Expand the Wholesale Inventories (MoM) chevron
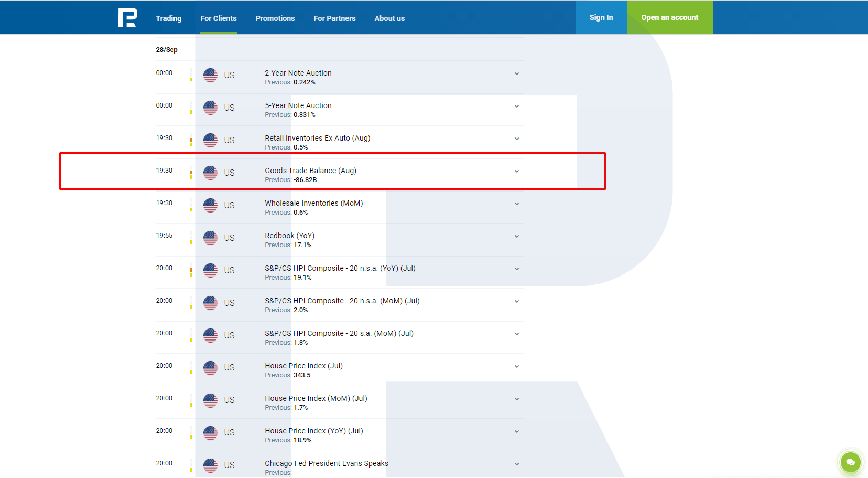 click(x=517, y=204)
